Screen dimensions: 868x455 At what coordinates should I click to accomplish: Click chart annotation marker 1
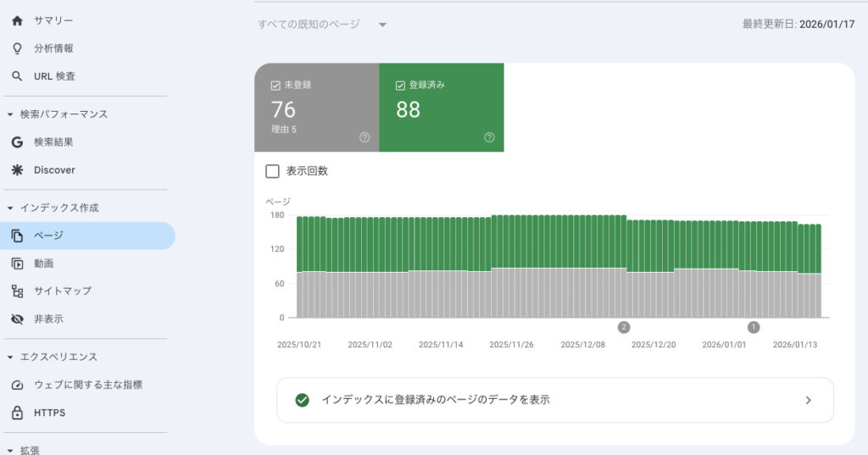tap(754, 327)
